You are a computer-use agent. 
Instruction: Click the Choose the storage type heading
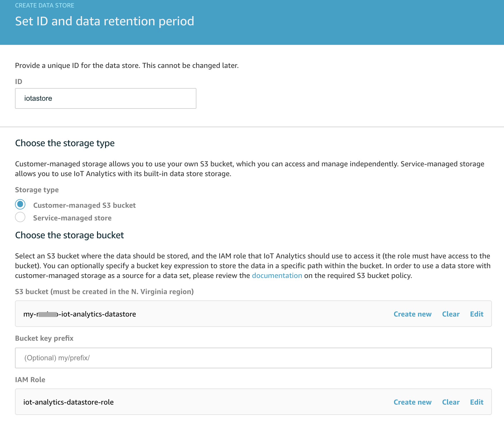(x=65, y=143)
